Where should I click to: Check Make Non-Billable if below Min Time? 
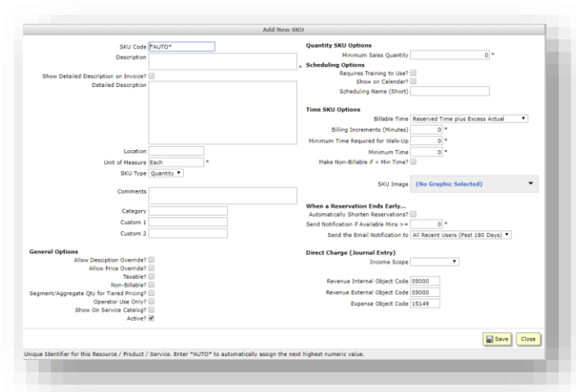pyautogui.click(x=414, y=162)
